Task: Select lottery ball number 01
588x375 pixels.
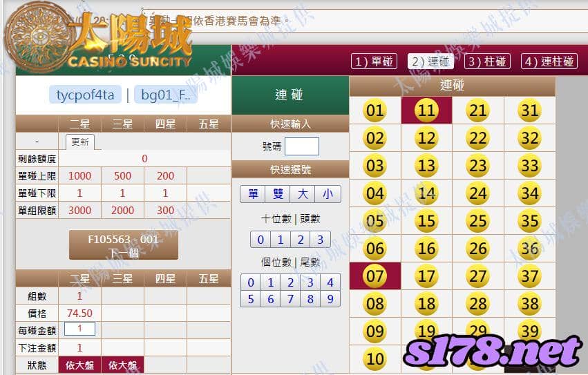Action: coord(375,110)
